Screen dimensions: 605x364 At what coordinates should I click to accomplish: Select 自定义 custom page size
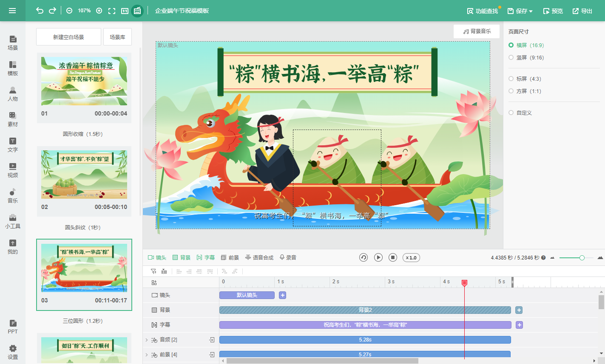point(520,113)
